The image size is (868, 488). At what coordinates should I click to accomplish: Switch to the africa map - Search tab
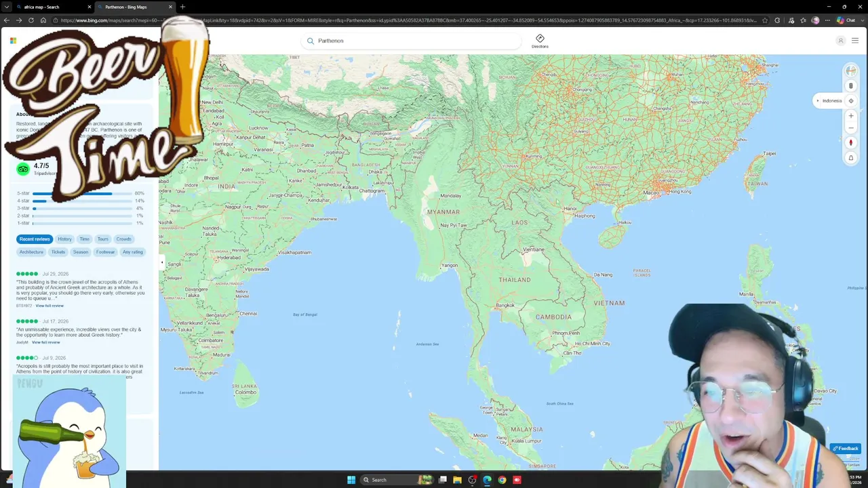tap(47, 7)
